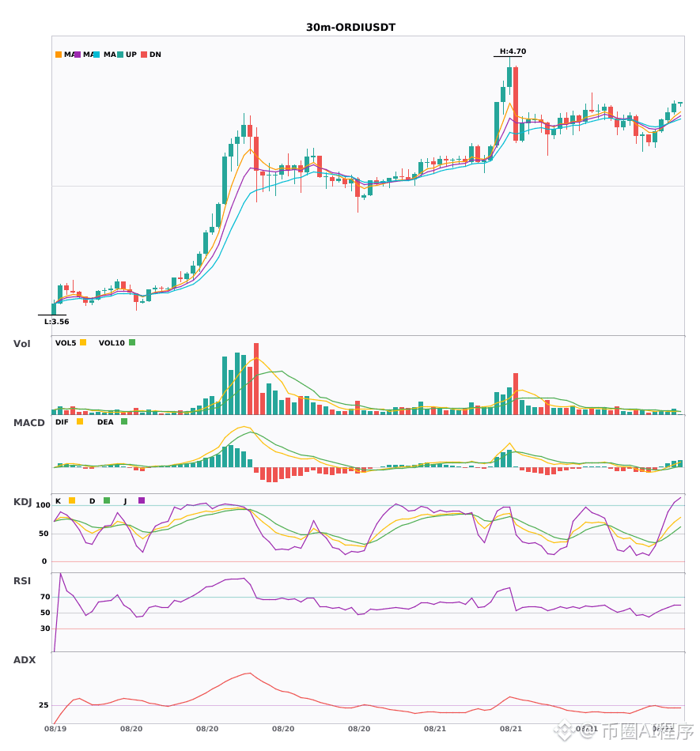Viewport: 700px width, 751px height.
Task: Click the VOL10 legend text
Action: coord(112,343)
